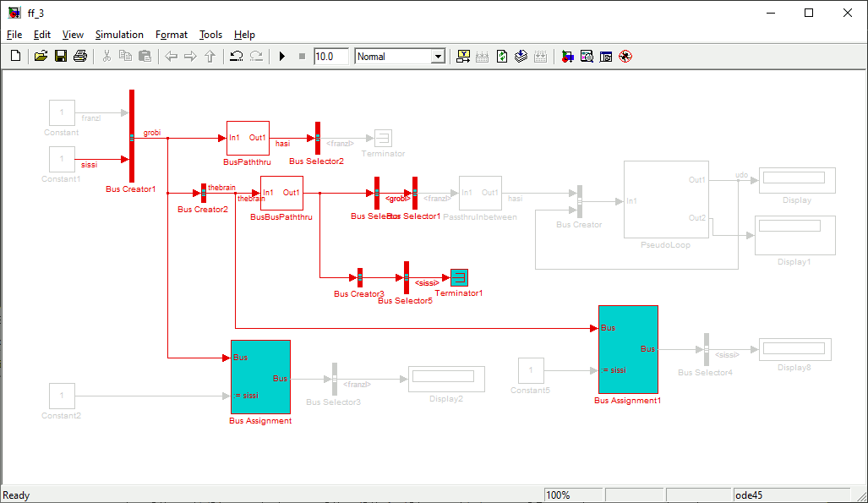Open the Simulation menu
The width and height of the screenshot is (868, 503).
[x=119, y=35]
